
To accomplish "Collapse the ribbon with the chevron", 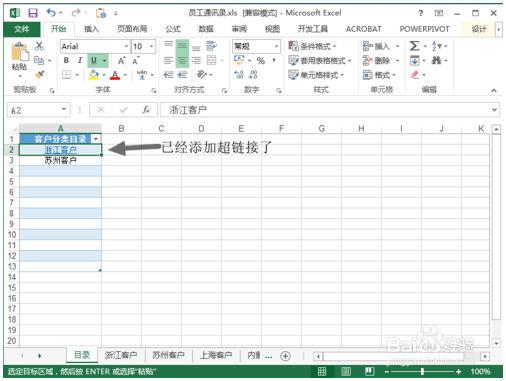I will pyautogui.click(x=494, y=90).
